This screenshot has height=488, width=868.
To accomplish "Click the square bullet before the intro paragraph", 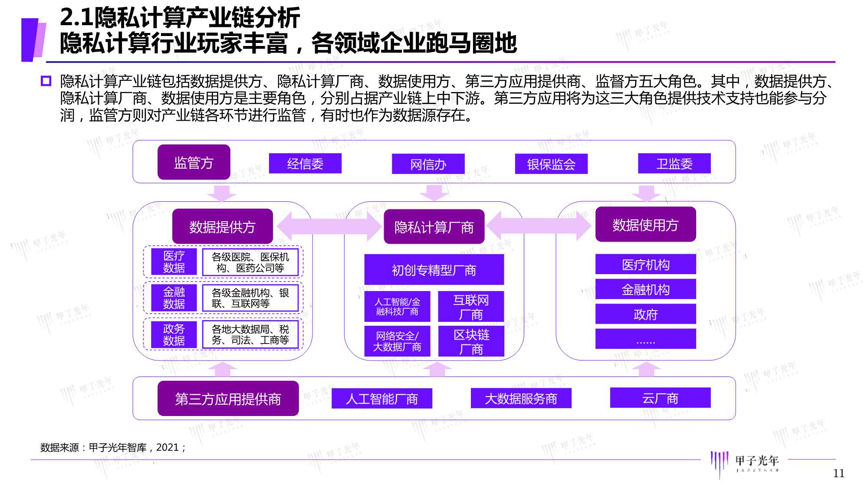I will [46, 81].
